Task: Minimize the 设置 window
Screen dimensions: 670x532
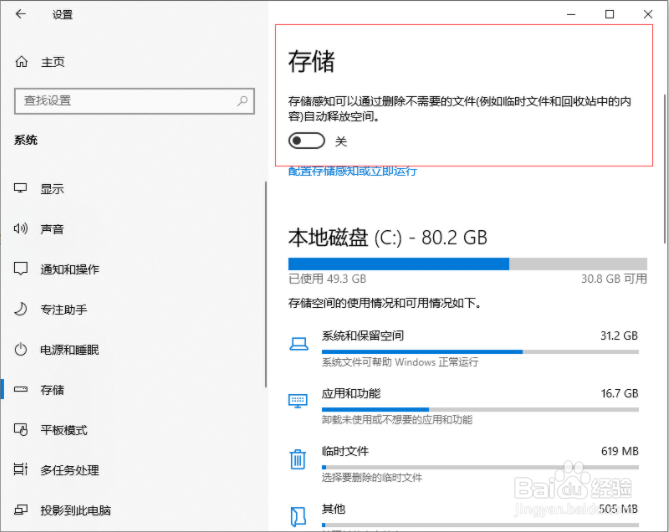Action: (x=571, y=14)
